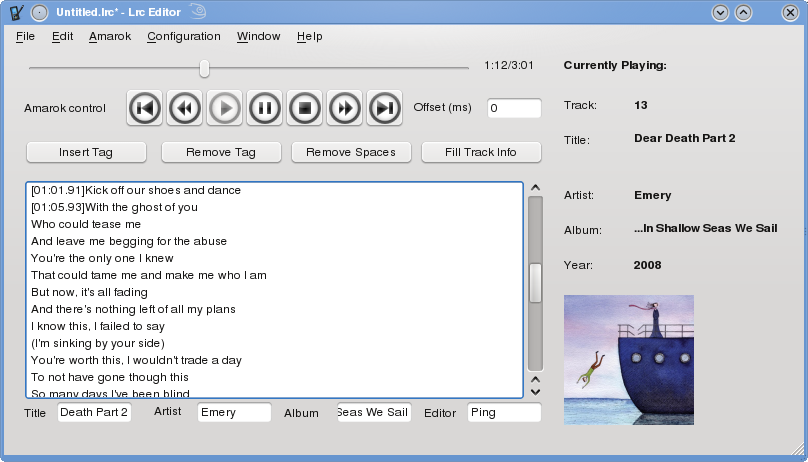Click the line "(I'm sinking by your side)"
808x462 pixels.
[98, 343]
